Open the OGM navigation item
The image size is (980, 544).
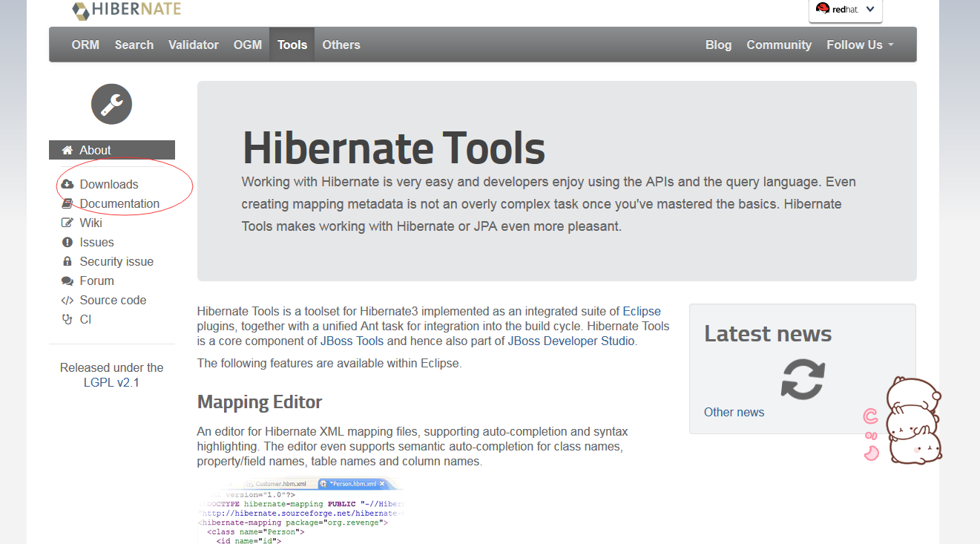[x=248, y=45]
